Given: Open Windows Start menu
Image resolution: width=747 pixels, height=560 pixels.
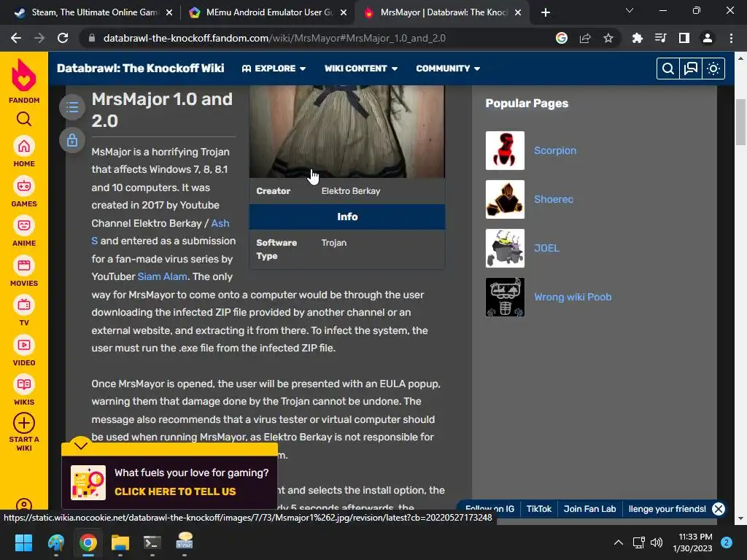Looking at the screenshot, I should 24,542.
